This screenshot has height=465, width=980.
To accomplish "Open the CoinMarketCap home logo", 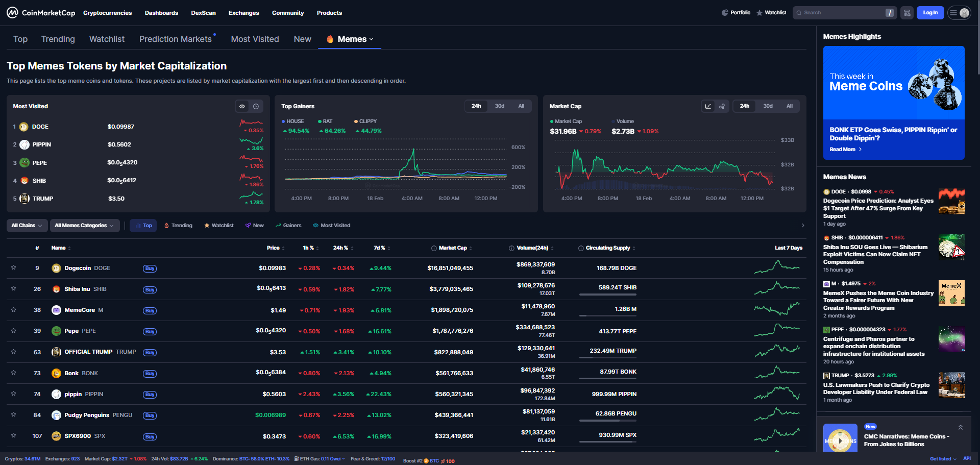I will [x=41, y=13].
